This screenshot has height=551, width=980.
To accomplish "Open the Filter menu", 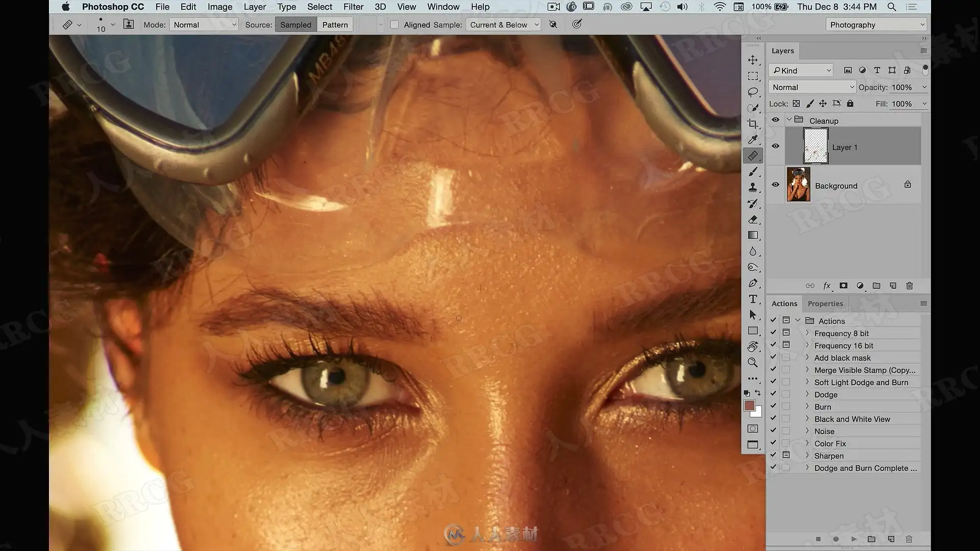I will click(x=353, y=7).
